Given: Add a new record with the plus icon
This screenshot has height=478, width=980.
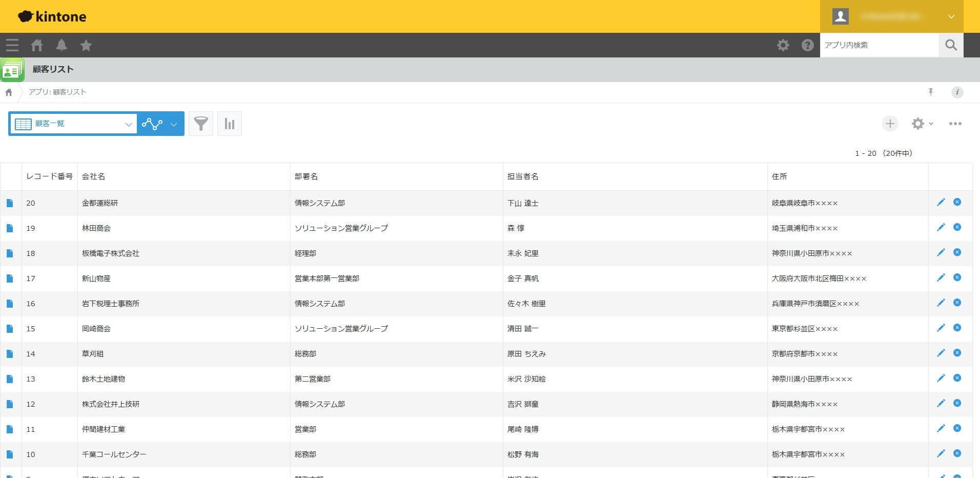Looking at the screenshot, I should (890, 124).
